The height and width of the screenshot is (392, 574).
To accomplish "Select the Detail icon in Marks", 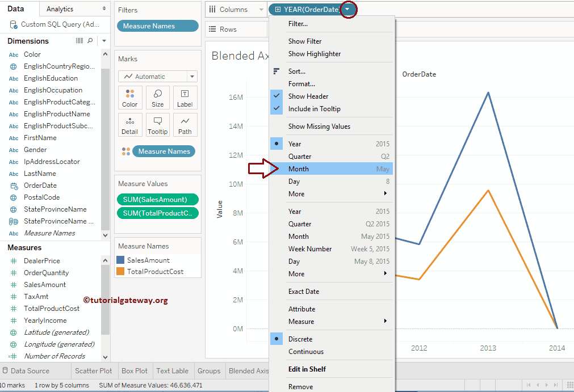I will pos(130,125).
